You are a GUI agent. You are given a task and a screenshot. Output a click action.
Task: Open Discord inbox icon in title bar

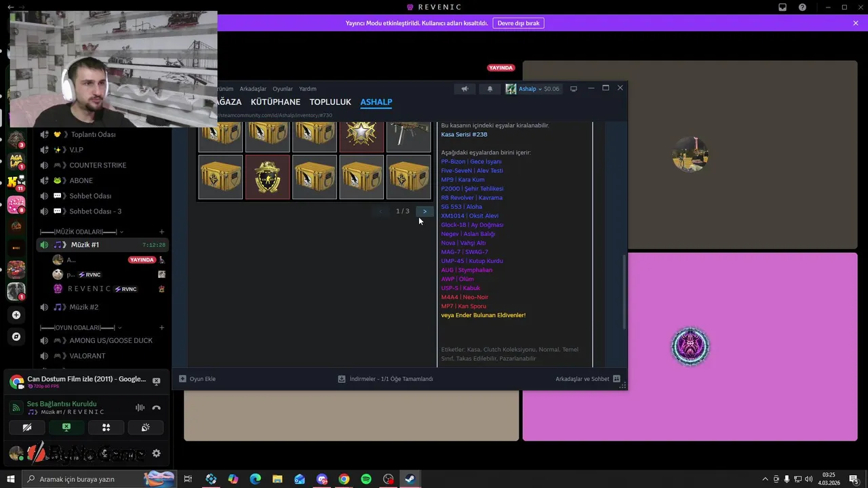pos(783,7)
